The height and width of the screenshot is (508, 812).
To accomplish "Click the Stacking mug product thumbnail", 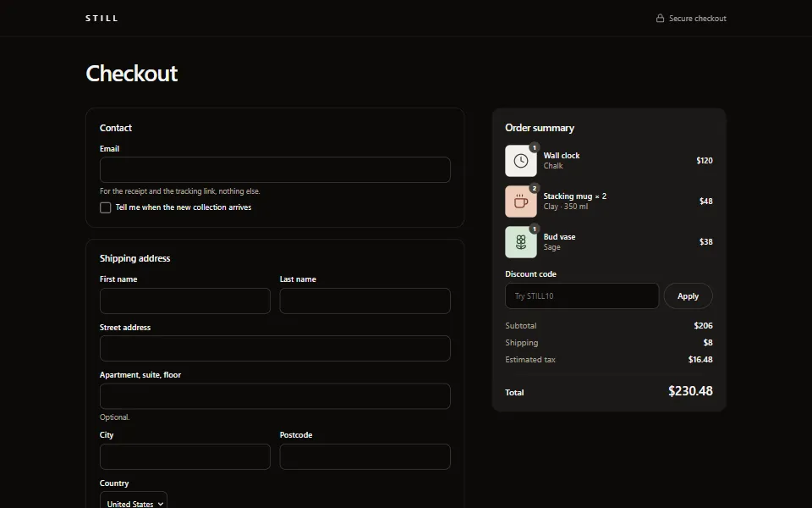I will [521, 202].
